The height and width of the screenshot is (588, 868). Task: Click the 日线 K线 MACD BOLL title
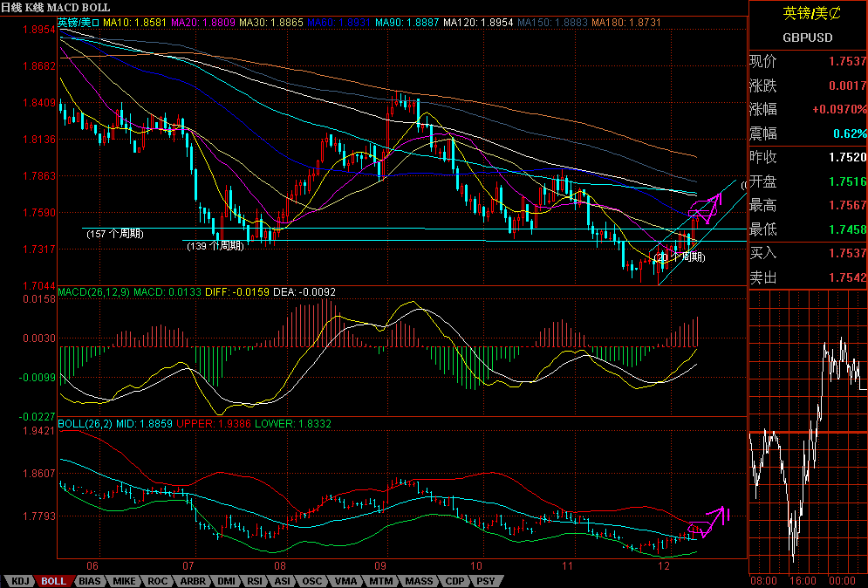(x=56, y=8)
